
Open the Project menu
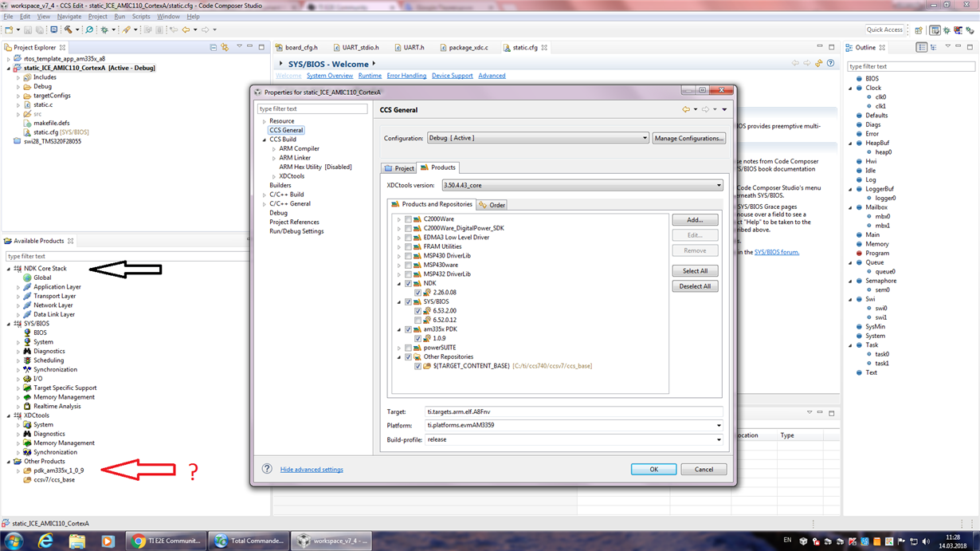point(98,16)
